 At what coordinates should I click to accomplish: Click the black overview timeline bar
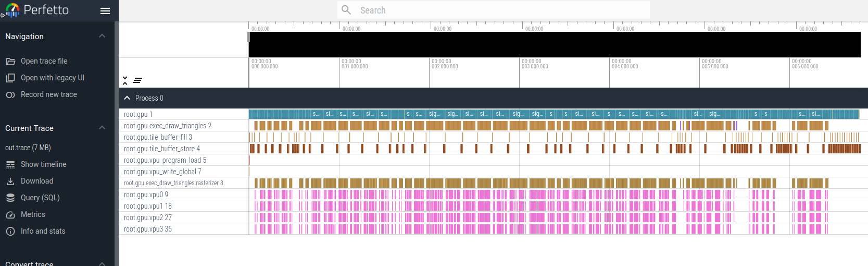pyautogui.click(x=555, y=44)
